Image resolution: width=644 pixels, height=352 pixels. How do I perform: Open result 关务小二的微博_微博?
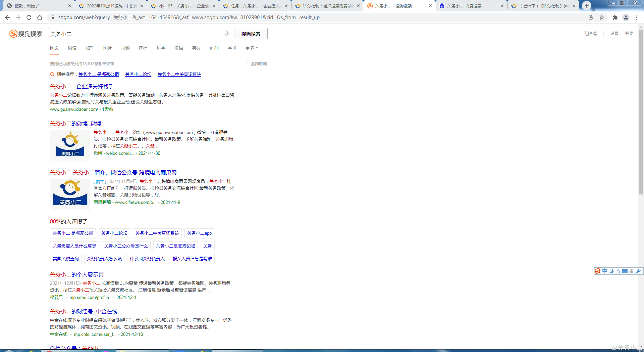pos(75,123)
